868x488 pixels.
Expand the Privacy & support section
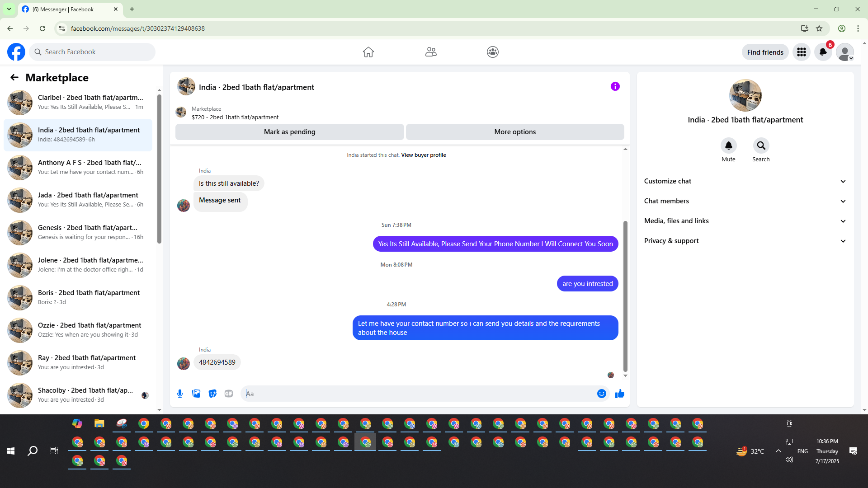745,241
